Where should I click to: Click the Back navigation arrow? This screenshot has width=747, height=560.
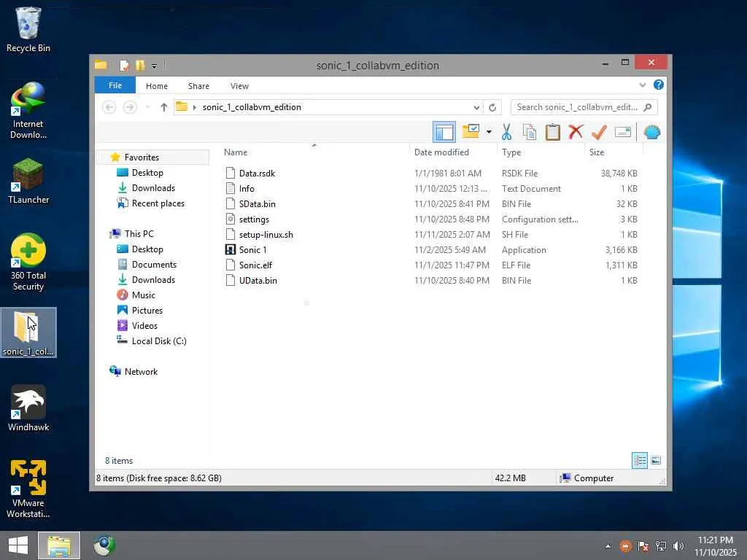pos(109,107)
